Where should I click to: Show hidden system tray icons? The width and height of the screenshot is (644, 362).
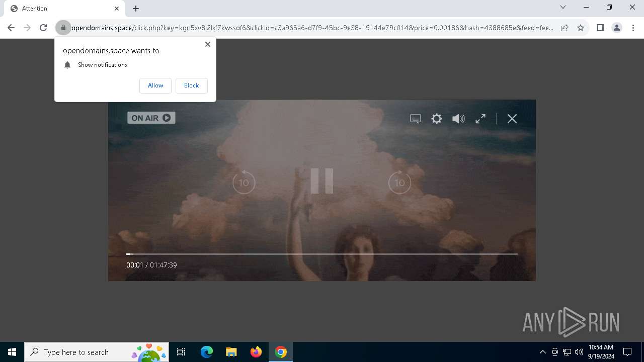(x=542, y=352)
